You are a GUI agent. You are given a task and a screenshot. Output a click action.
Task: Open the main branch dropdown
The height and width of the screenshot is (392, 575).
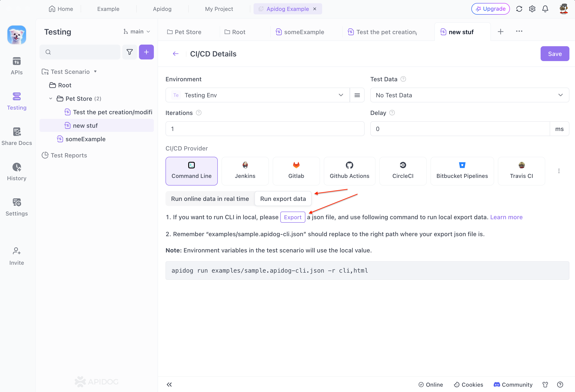coord(137,32)
